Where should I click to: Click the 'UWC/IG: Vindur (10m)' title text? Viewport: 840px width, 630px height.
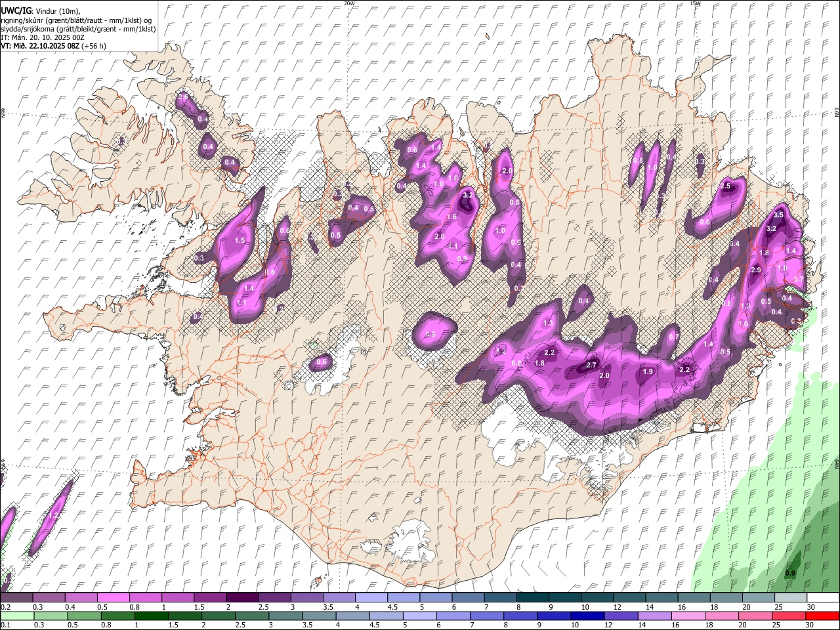click(40, 10)
